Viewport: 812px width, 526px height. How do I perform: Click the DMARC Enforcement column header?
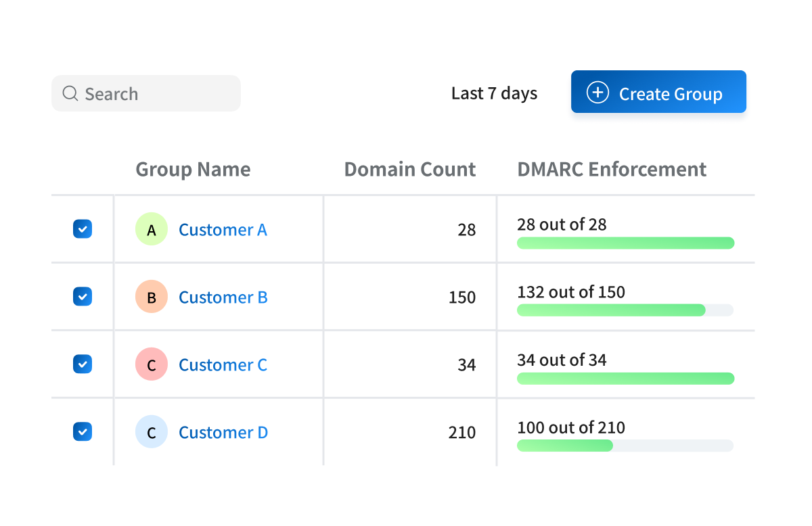coord(612,169)
